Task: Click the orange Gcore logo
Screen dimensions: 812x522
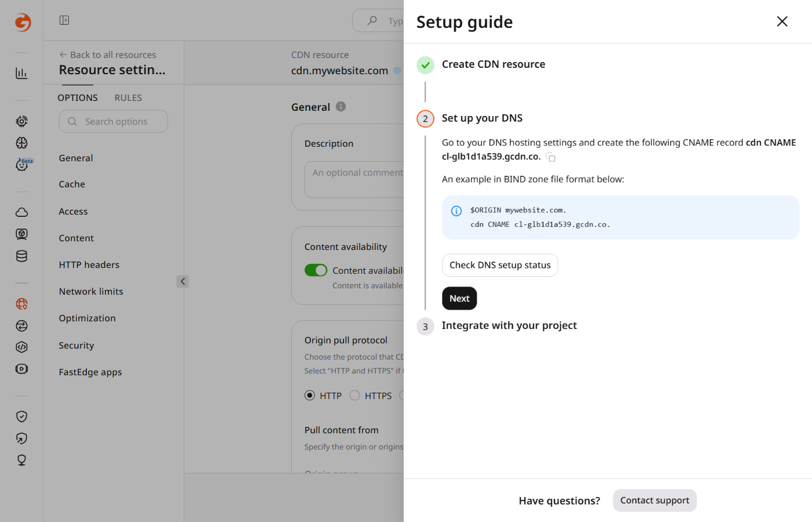Action: coord(23,22)
